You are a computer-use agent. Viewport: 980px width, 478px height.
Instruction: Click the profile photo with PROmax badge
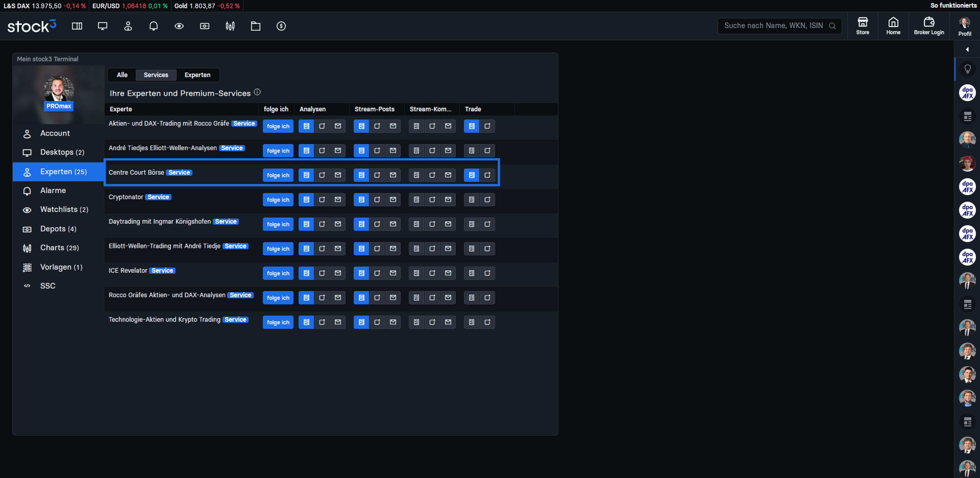click(x=59, y=93)
